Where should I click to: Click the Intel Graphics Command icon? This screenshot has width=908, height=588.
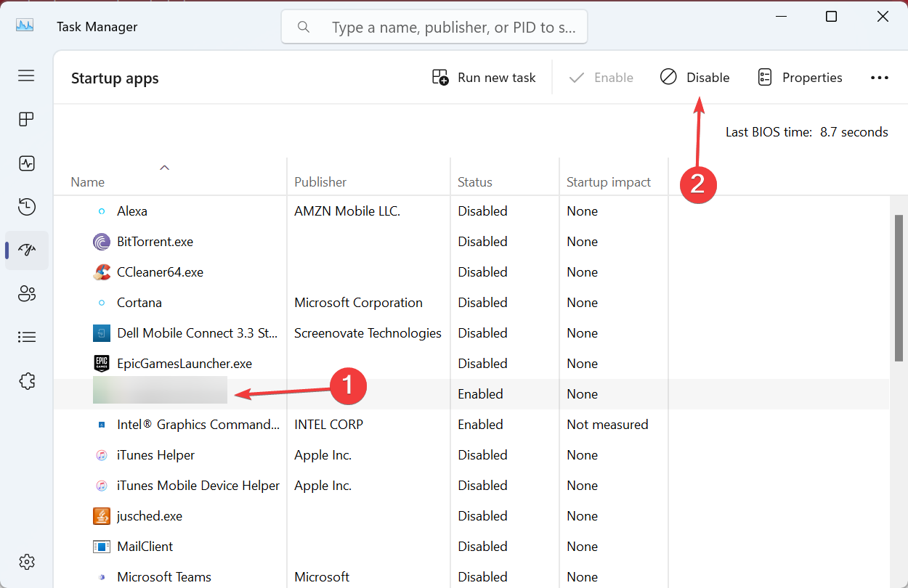(102, 425)
